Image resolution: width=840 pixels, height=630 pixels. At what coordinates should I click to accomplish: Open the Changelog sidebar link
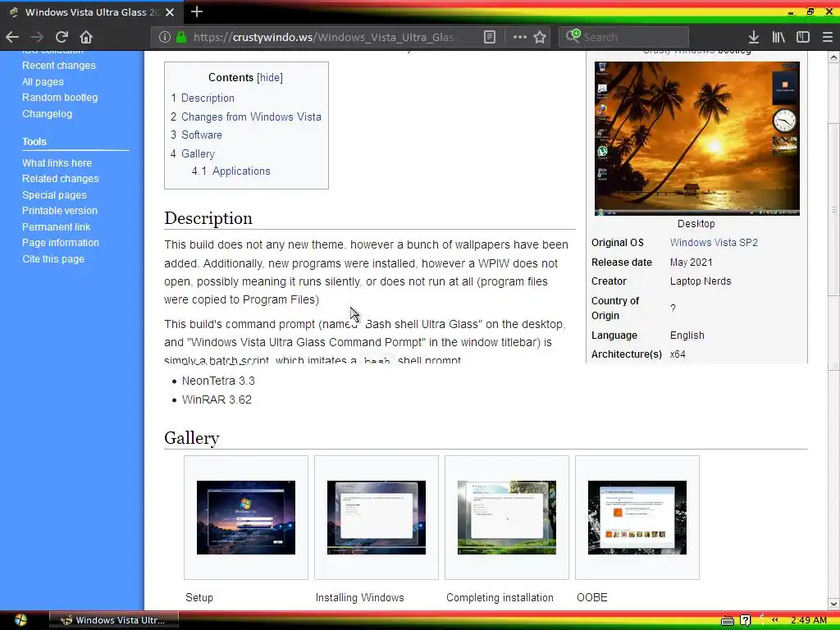tap(47, 113)
